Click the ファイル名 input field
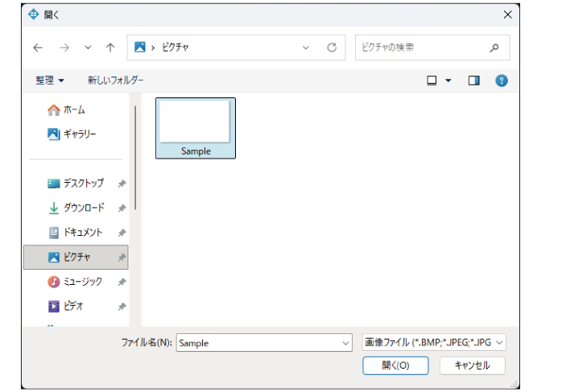570x392 pixels. click(x=264, y=343)
